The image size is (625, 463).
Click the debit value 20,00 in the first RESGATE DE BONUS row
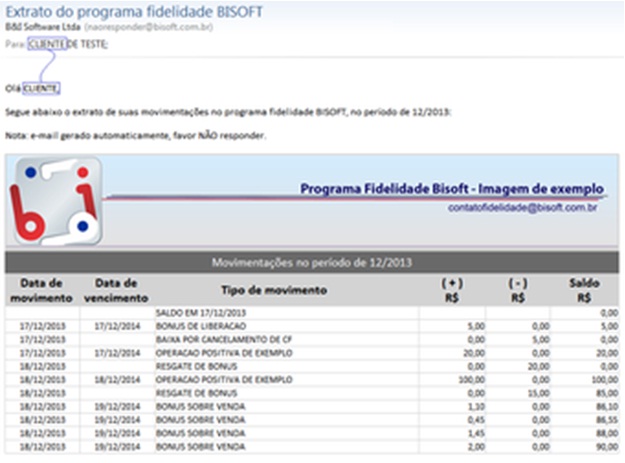tap(539, 367)
